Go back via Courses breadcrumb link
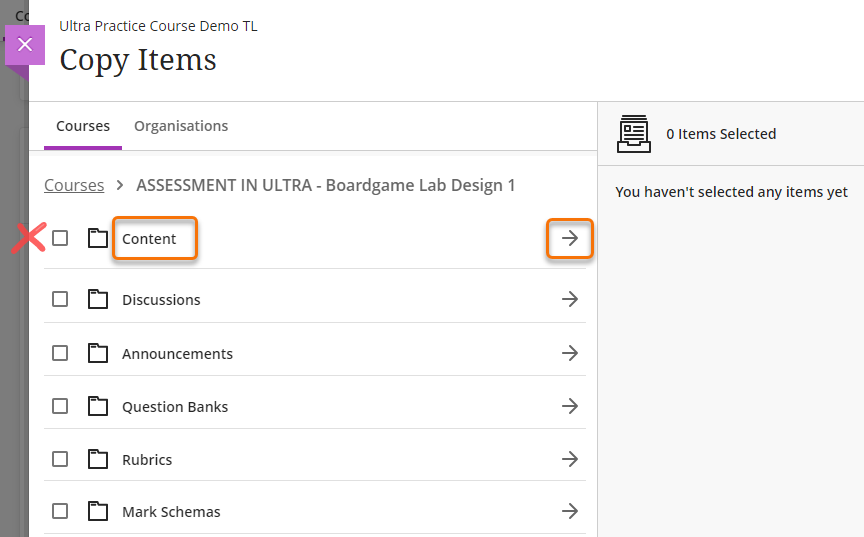 tap(74, 185)
